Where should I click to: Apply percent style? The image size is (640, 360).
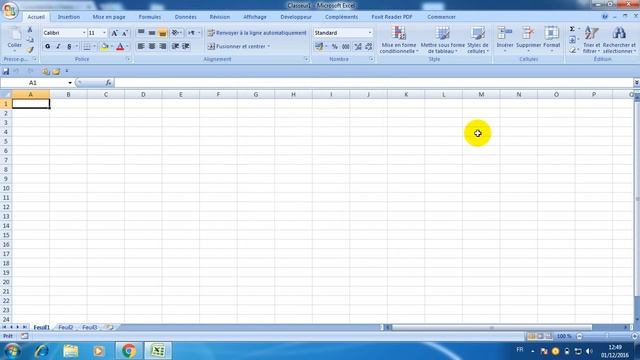point(335,47)
